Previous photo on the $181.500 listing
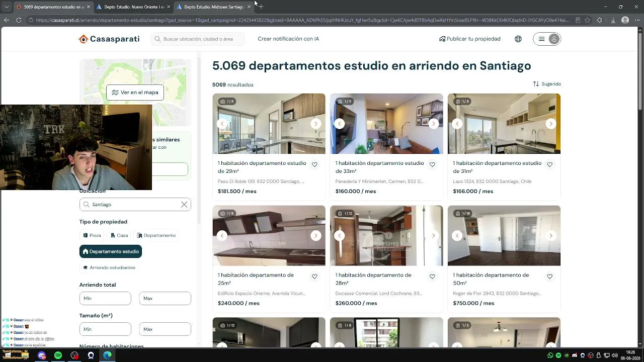644x362 pixels. point(222,124)
